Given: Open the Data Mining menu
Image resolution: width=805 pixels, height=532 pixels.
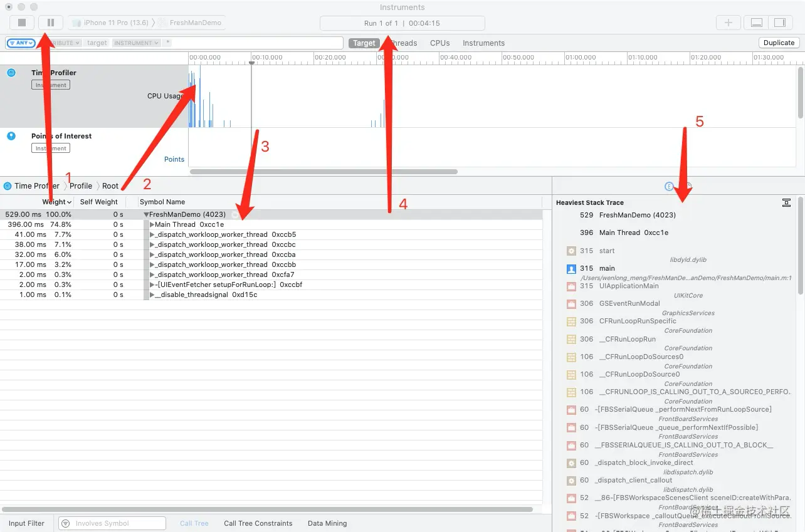Looking at the screenshot, I should (x=327, y=523).
